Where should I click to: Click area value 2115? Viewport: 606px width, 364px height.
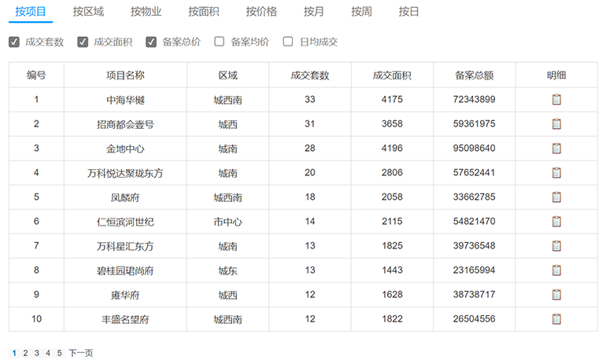click(x=392, y=221)
